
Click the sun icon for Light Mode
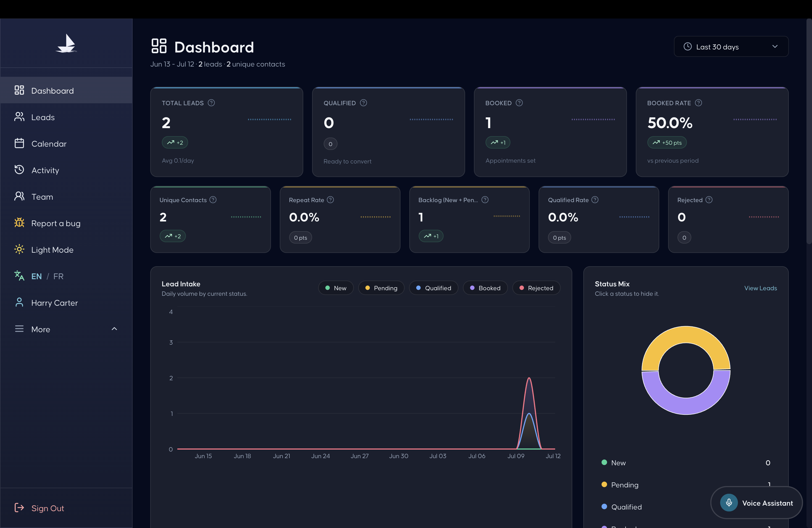[x=19, y=249]
